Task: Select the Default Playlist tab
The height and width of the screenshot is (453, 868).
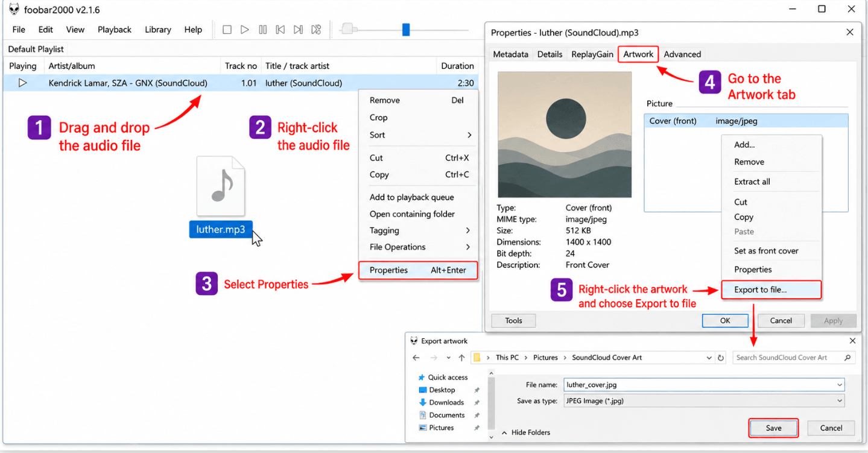Action: 36,49
